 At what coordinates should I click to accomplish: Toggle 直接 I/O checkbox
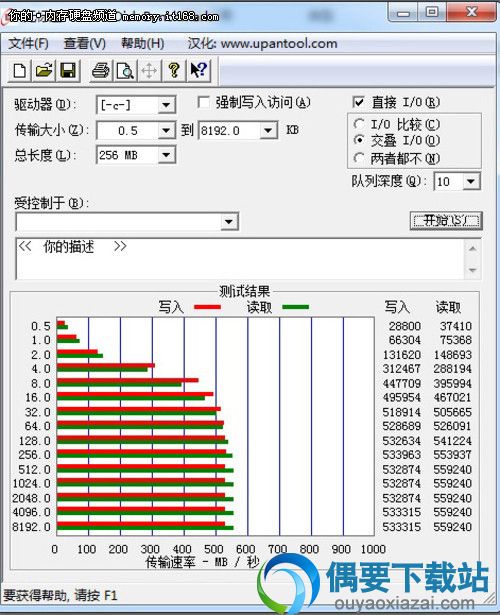coord(358,102)
